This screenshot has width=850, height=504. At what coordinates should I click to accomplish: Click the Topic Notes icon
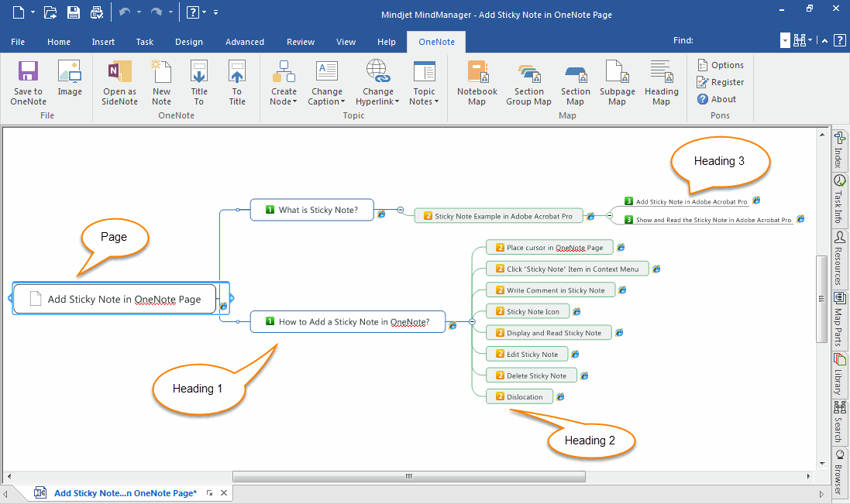tap(424, 71)
